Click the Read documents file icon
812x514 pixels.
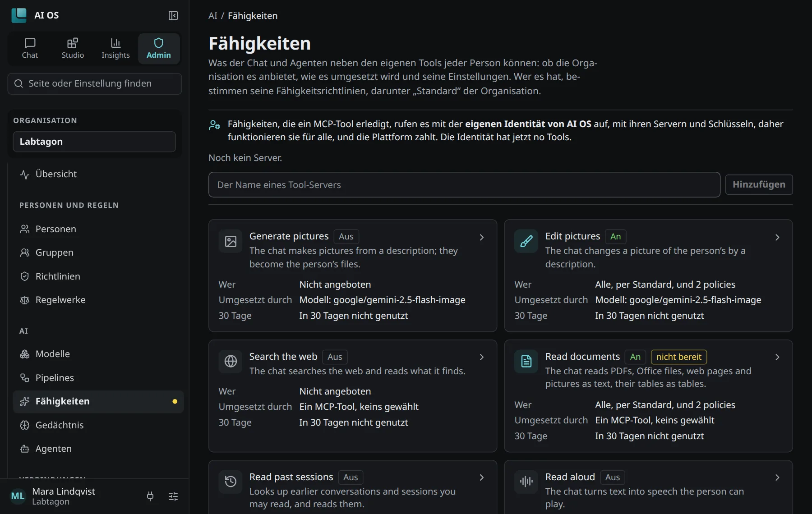pyautogui.click(x=526, y=362)
